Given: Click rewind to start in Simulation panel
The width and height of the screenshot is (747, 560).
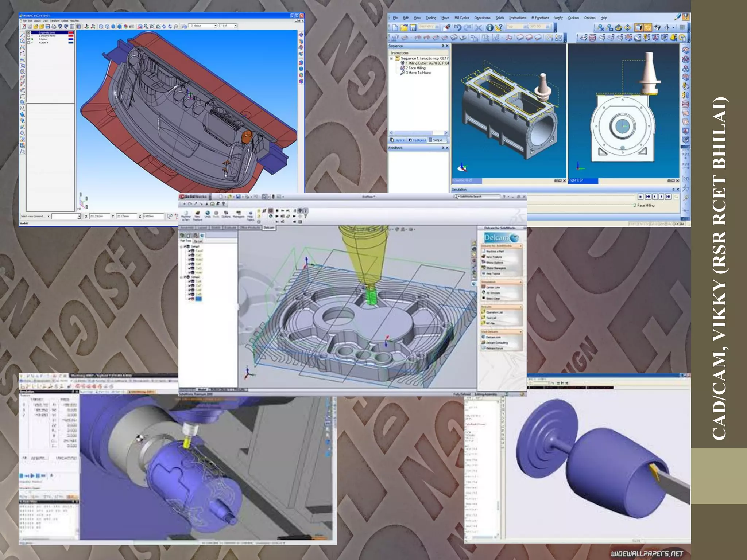Looking at the screenshot, I should click(x=648, y=197).
